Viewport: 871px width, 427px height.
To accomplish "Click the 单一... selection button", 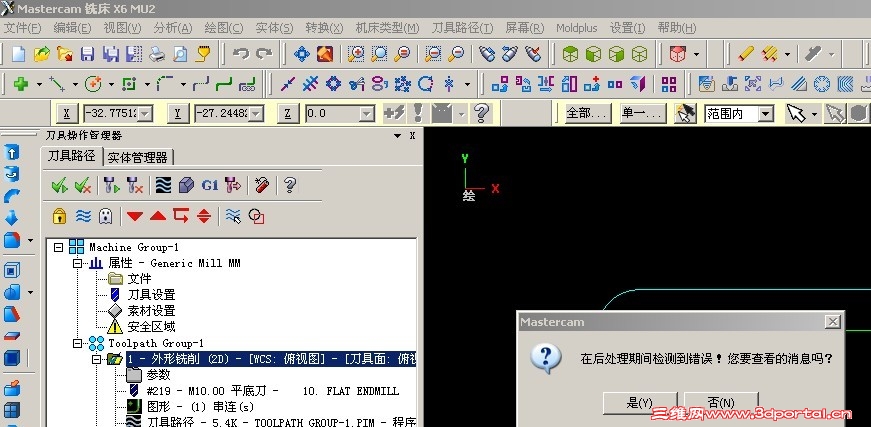I will tap(643, 114).
